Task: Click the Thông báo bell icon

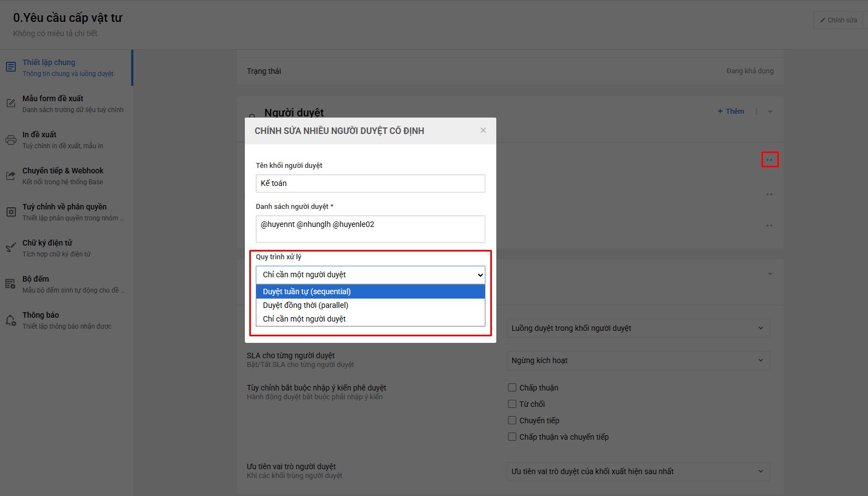Action: coord(11,320)
